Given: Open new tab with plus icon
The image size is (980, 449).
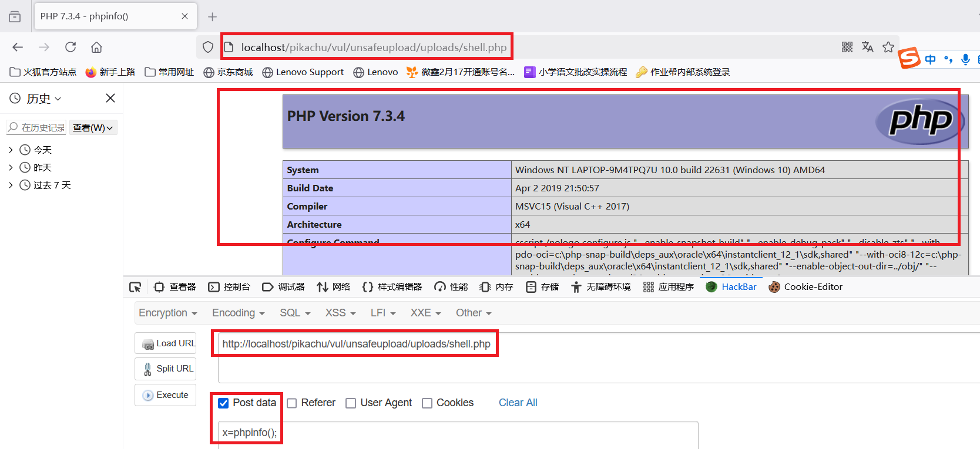Looking at the screenshot, I should [213, 16].
